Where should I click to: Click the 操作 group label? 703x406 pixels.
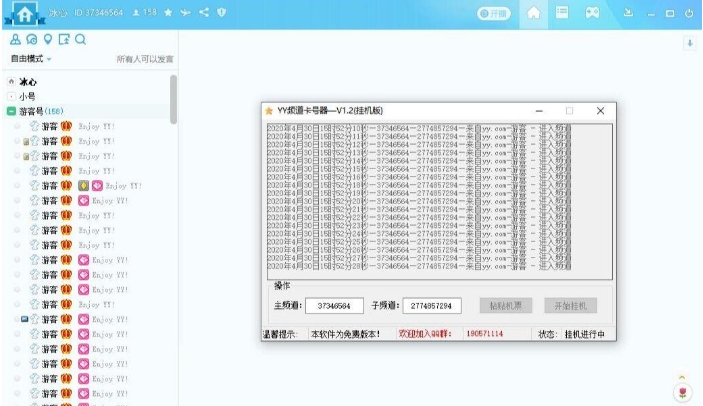point(282,285)
